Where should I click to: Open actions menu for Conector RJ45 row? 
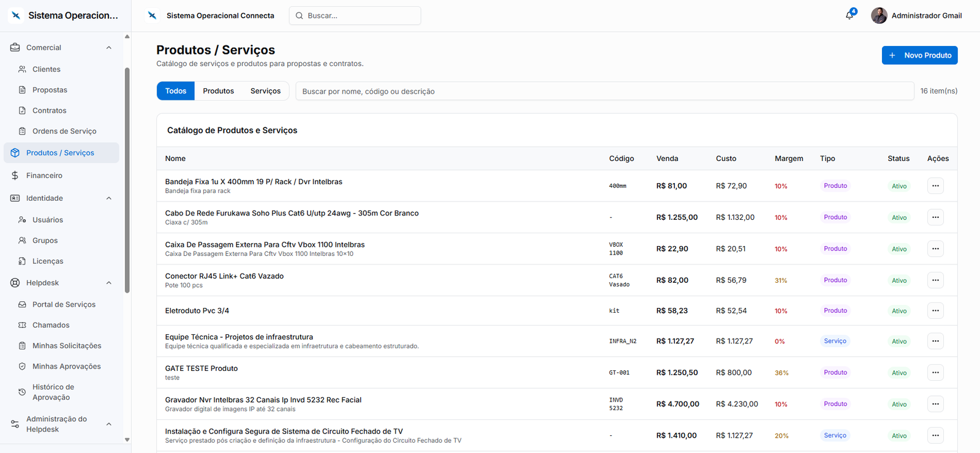pos(935,280)
